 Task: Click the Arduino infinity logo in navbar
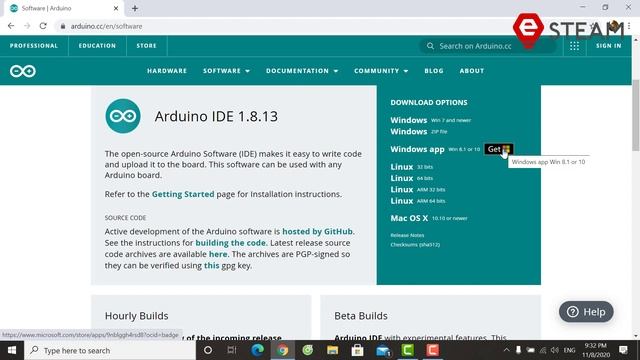23,71
